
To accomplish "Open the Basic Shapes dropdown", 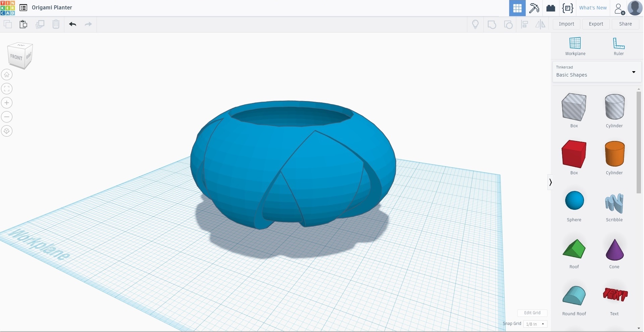I will 596,72.
